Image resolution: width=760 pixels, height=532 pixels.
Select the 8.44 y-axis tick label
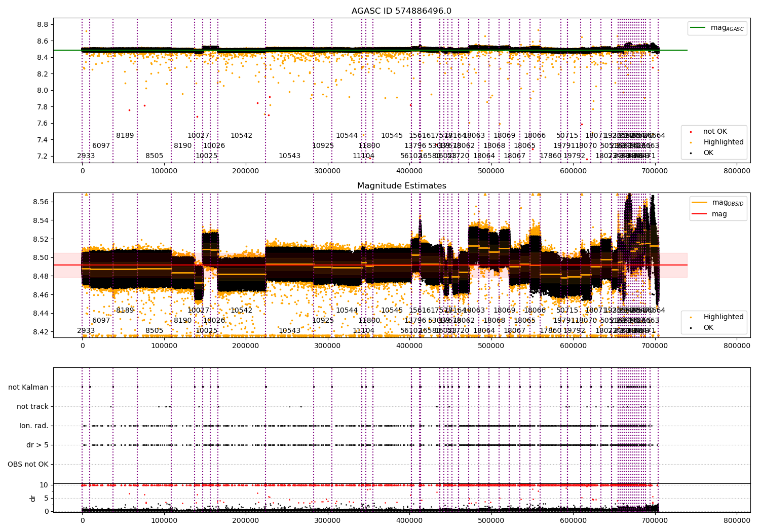pos(41,314)
